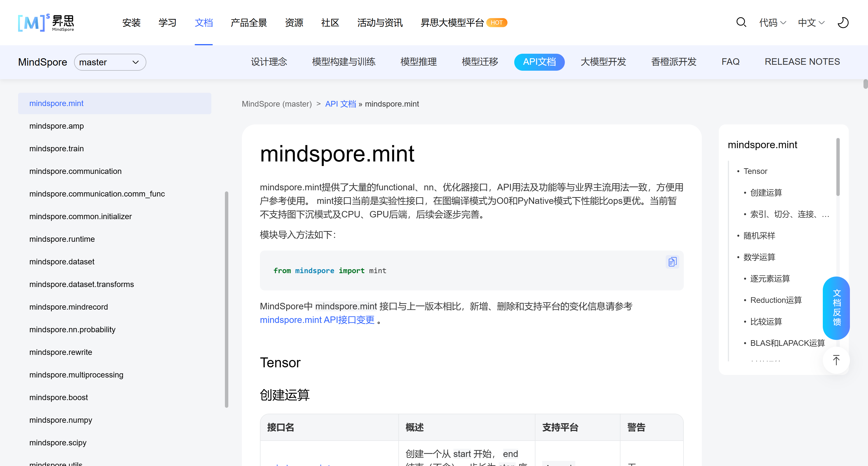Image resolution: width=868 pixels, height=466 pixels.
Task: Open the 资源 menu
Action: [294, 23]
